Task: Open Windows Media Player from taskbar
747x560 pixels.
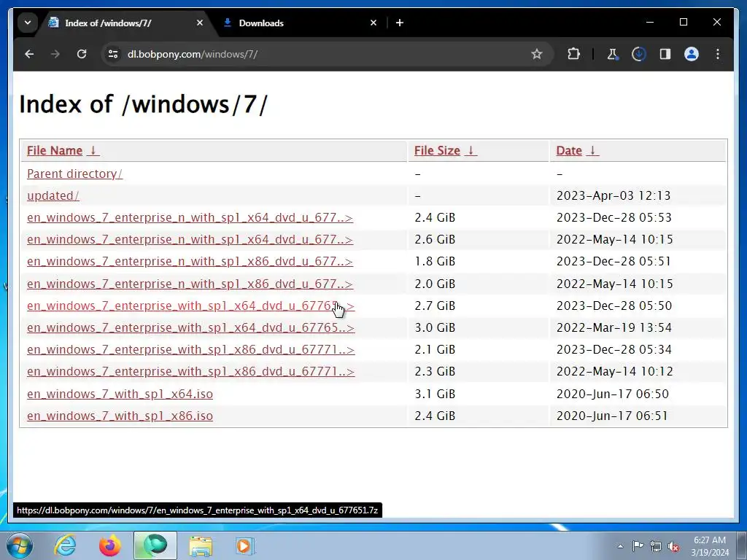Action: coord(245,545)
